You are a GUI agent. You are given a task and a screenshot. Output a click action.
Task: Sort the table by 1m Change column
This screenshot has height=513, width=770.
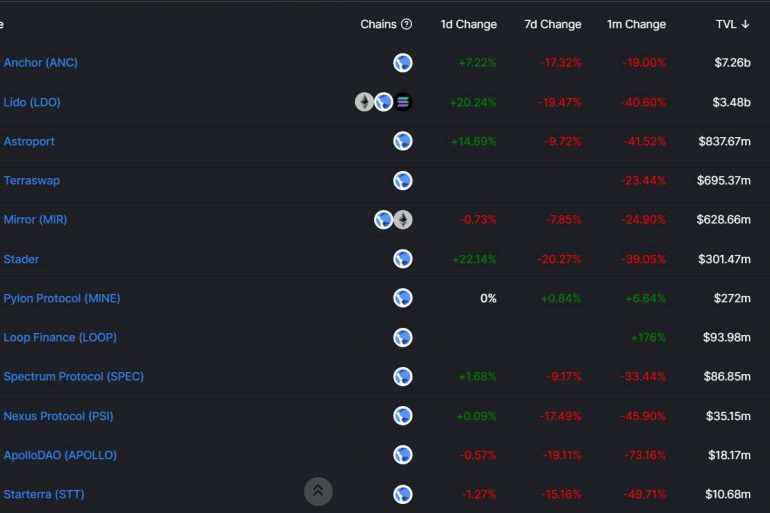(x=636, y=24)
